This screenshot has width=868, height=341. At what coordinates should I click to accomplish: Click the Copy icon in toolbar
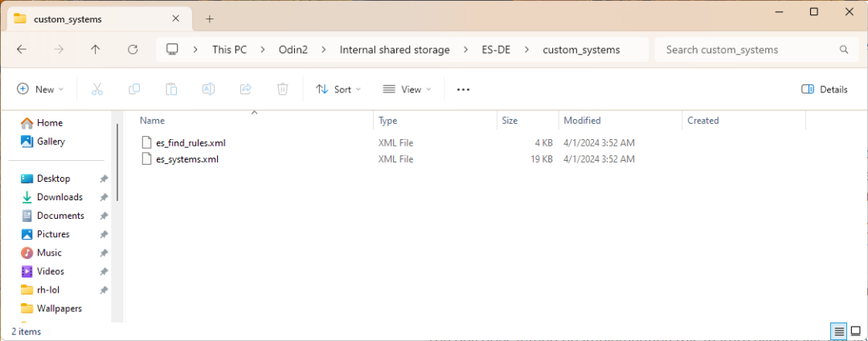[x=134, y=89]
